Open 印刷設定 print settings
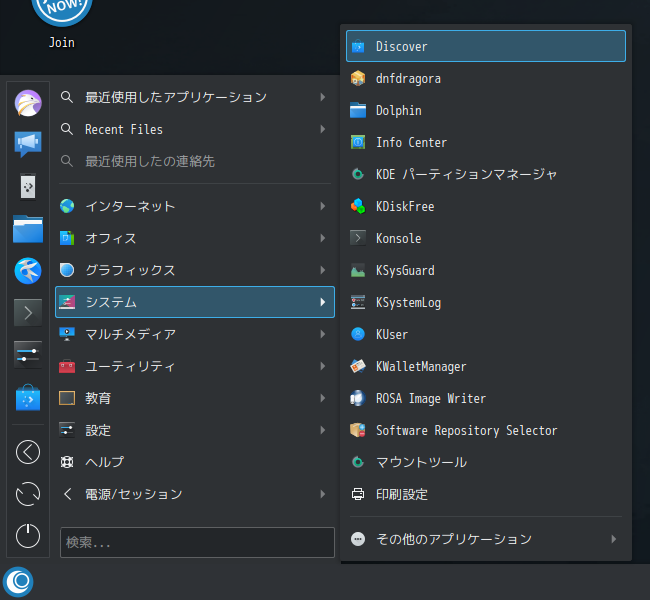 (x=486, y=494)
